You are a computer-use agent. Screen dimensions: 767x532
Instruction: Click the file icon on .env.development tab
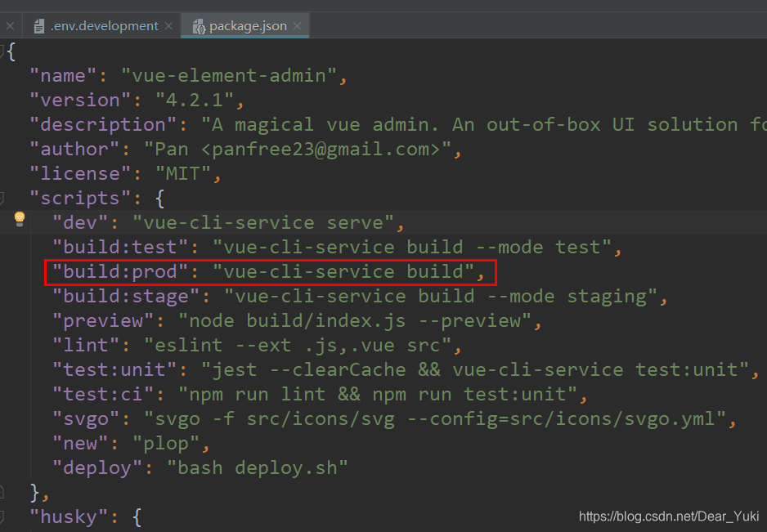click(38, 25)
